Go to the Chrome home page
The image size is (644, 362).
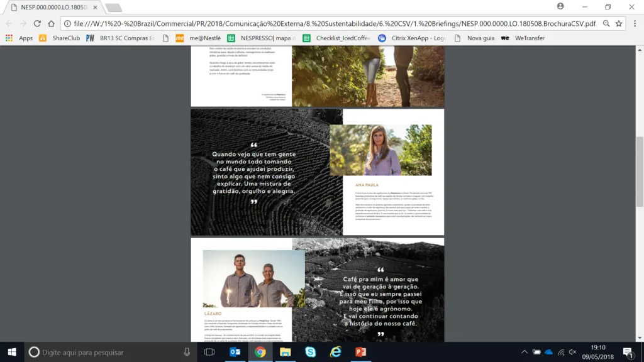[x=52, y=23]
